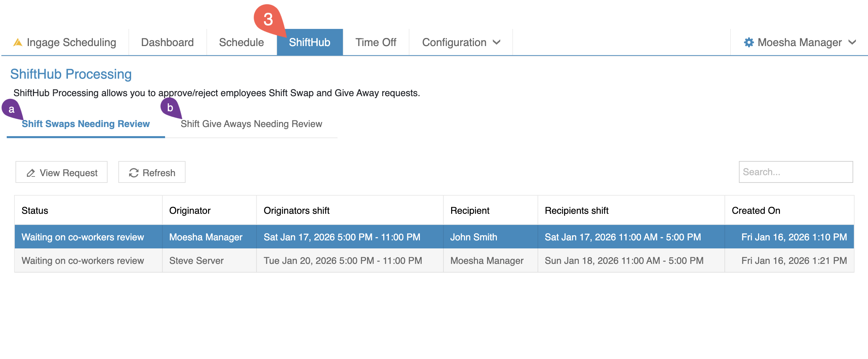Click the purple 'a' callout marker

11,109
